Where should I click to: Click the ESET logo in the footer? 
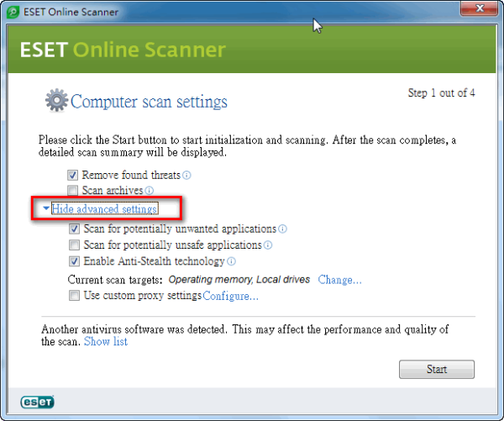(38, 402)
